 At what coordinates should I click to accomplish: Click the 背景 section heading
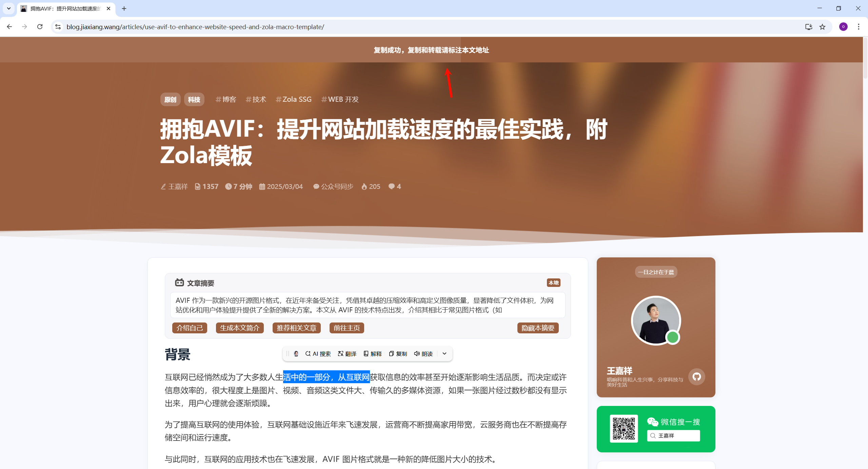178,354
